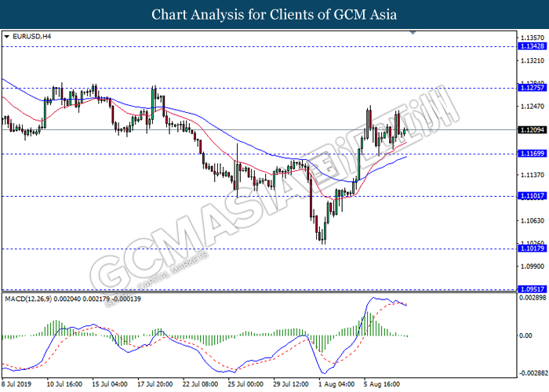Select the 1.10179 price level label

(533, 249)
